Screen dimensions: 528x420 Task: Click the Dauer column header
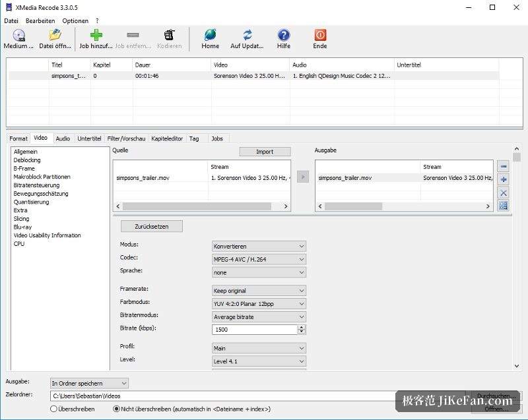(x=172, y=65)
